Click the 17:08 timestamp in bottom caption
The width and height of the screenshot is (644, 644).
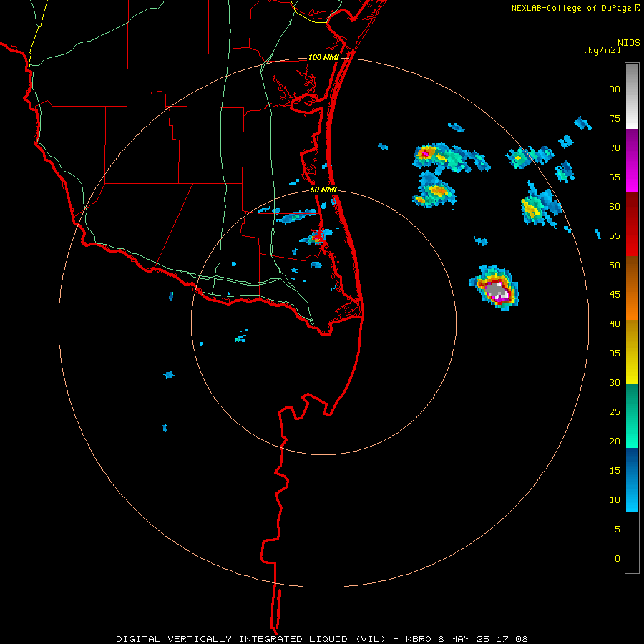click(512, 639)
